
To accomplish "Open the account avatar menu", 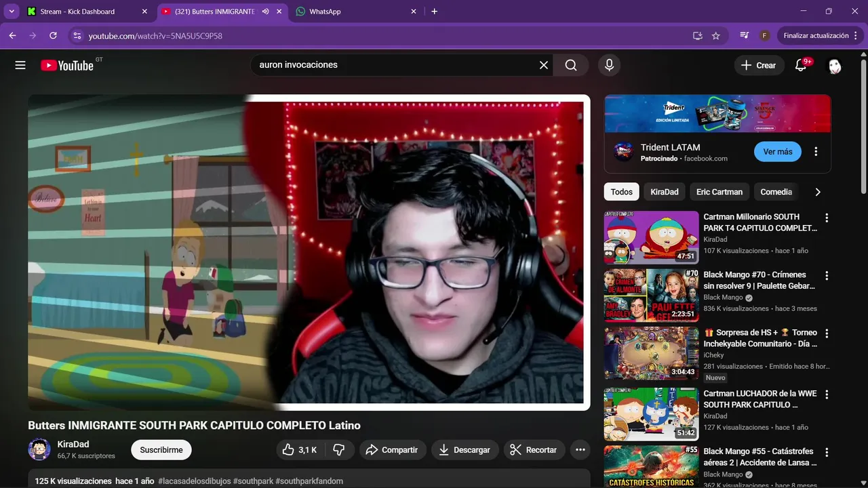I will pos(835,66).
